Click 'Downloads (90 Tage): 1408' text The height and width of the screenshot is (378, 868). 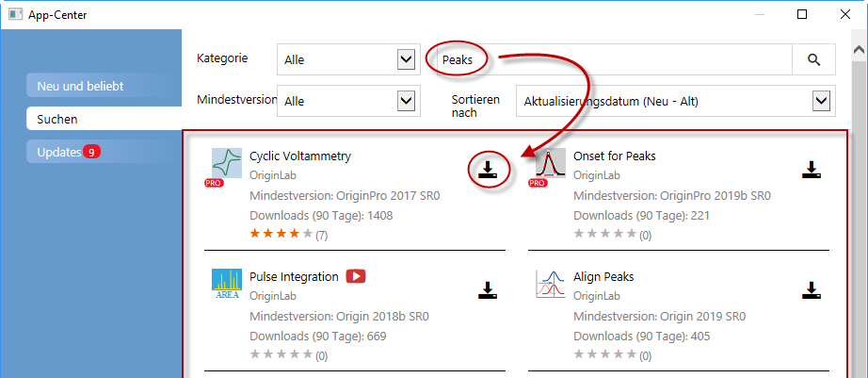(x=321, y=215)
